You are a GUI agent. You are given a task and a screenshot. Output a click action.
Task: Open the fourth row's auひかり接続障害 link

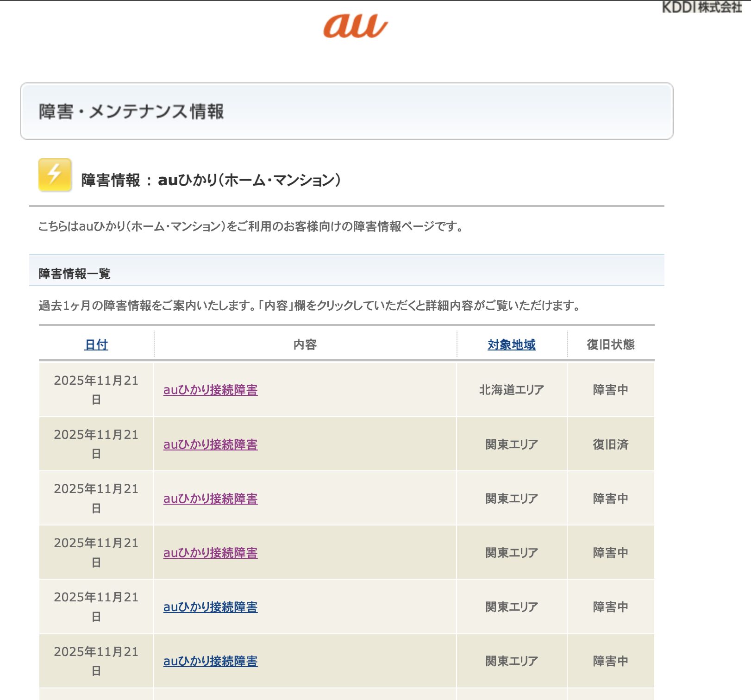pyautogui.click(x=210, y=553)
